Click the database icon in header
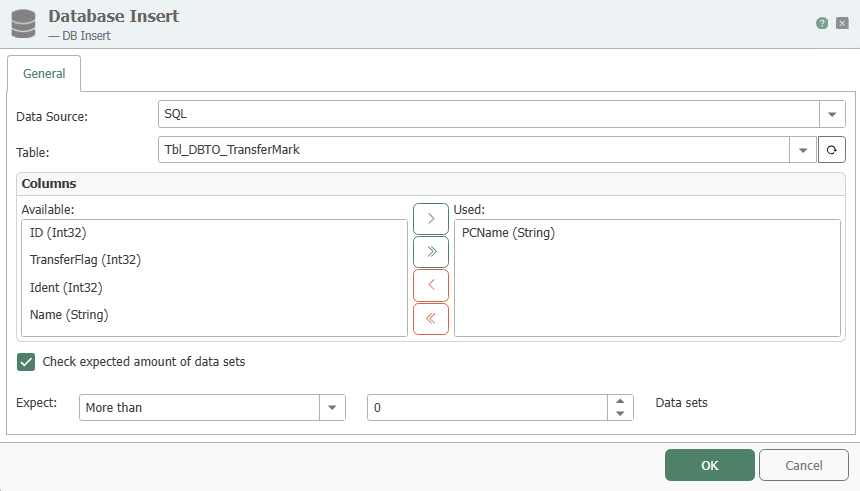This screenshot has width=860, height=491. (x=23, y=24)
